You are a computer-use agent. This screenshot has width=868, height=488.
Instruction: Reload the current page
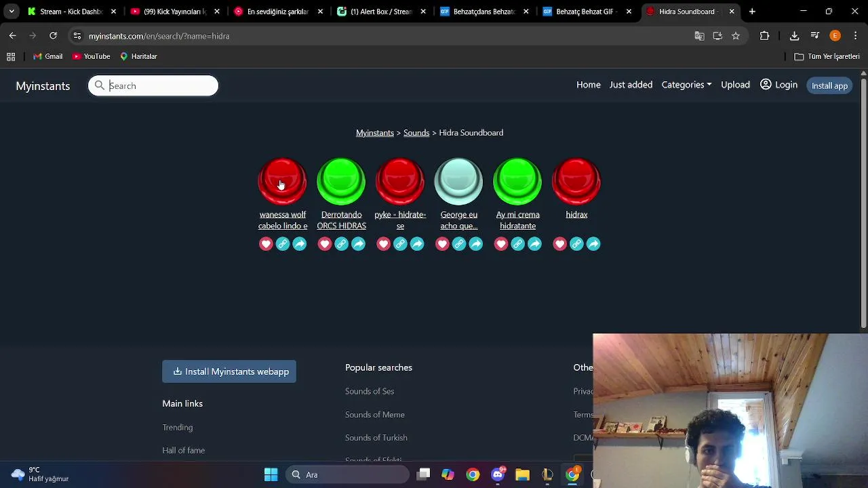coord(53,36)
